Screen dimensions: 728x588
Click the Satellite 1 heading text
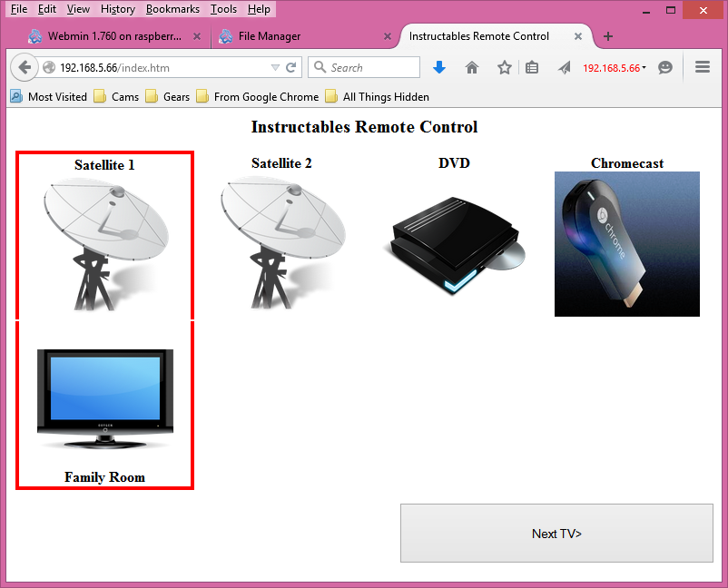pos(104,165)
